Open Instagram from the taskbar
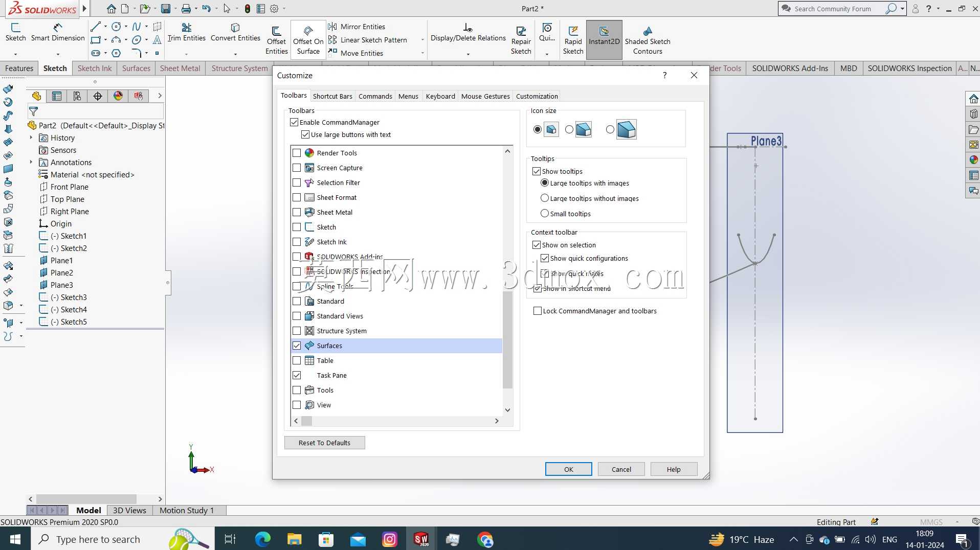This screenshot has height=550, width=980. 390,539
